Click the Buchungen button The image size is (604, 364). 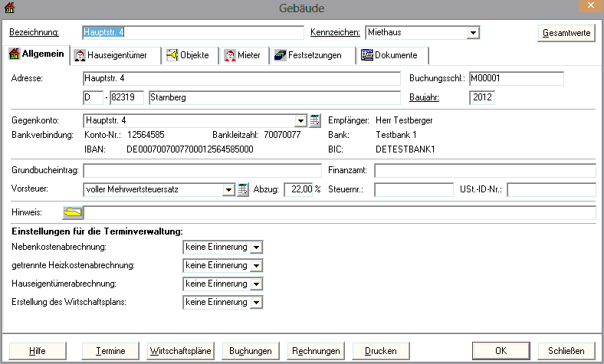click(251, 351)
